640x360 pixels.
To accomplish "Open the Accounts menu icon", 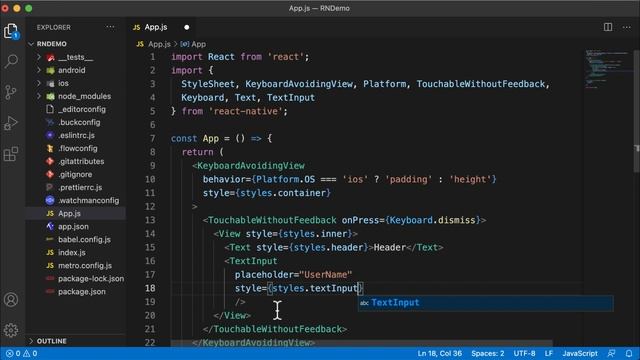I will click(x=11, y=300).
